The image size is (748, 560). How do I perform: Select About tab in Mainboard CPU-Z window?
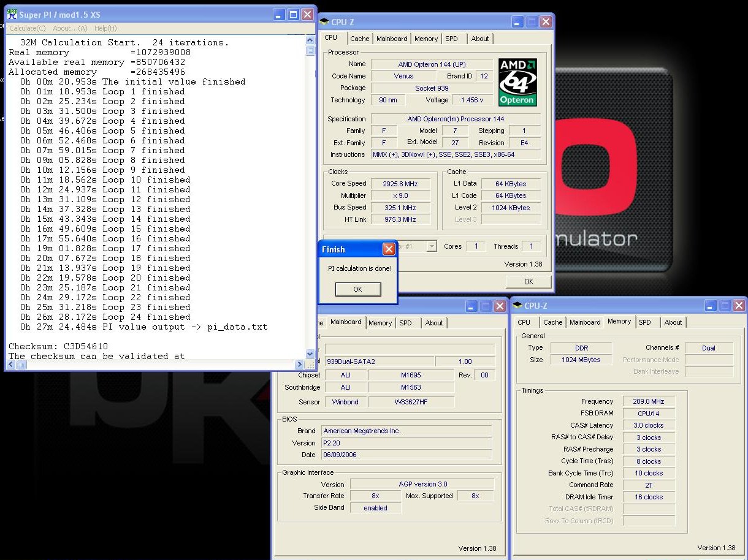pos(434,323)
